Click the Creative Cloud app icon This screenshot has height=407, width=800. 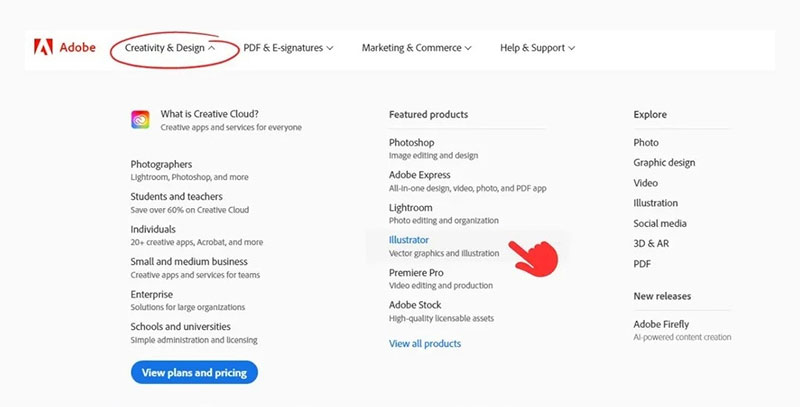[140, 120]
